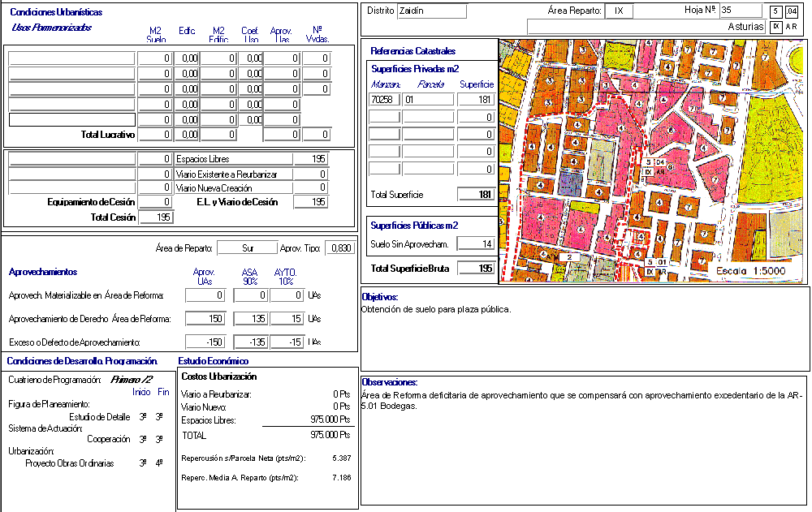Click the Distrito field showing Zaidín
The image size is (812, 512).
click(431, 11)
